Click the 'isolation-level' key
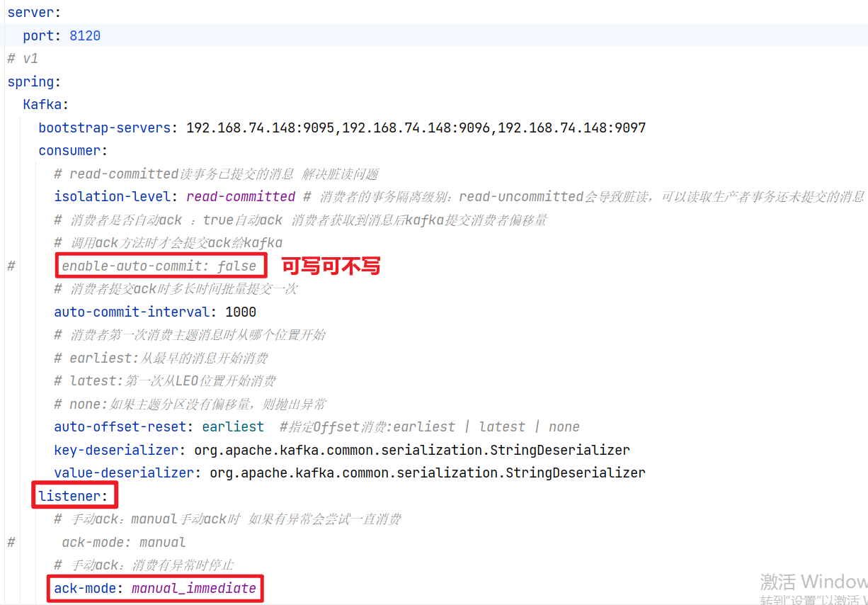This screenshot has height=605, width=868. pyautogui.click(x=113, y=196)
